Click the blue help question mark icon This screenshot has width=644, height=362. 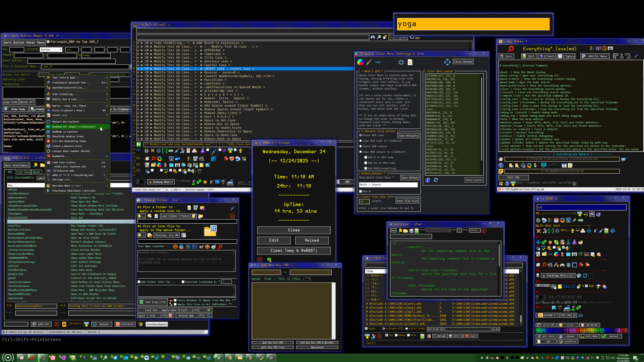tap(428, 180)
